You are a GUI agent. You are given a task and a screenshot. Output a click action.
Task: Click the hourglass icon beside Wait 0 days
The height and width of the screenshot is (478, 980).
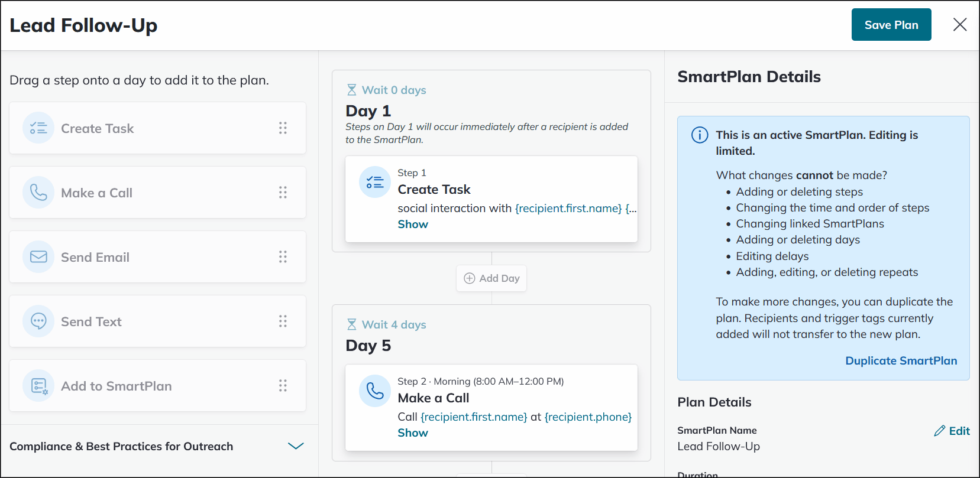[351, 90]
